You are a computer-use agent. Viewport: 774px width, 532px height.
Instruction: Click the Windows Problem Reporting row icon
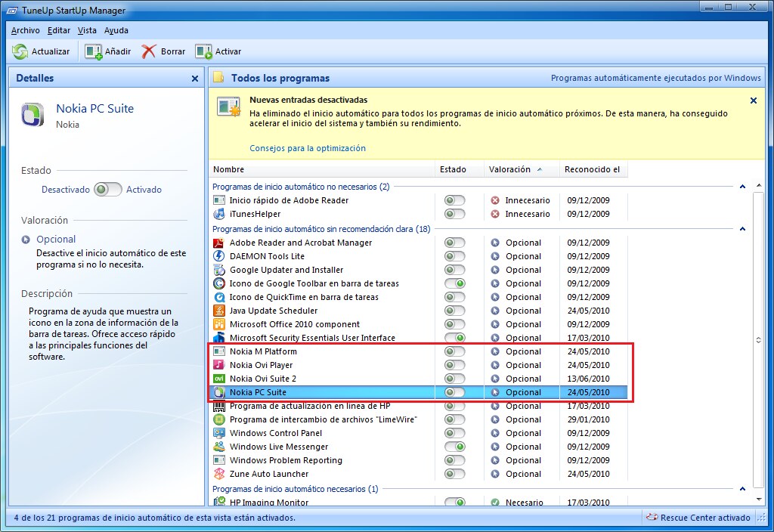(218, 460)
